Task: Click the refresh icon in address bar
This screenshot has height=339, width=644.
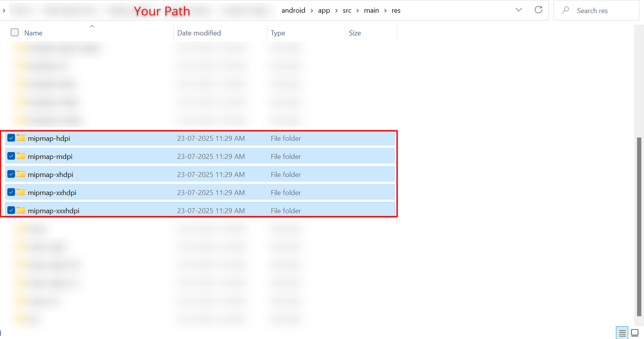Action: coord(538,10)
